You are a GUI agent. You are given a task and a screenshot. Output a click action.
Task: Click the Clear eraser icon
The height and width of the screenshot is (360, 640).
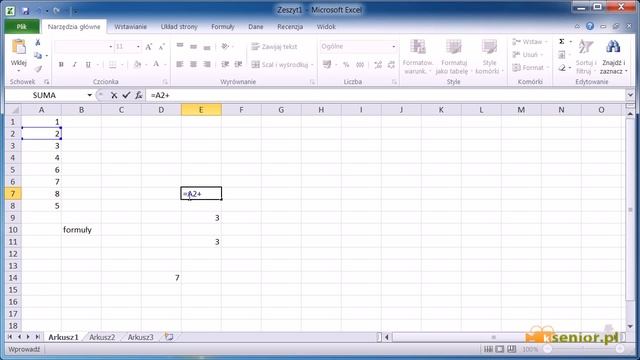(x=562, y=68)
